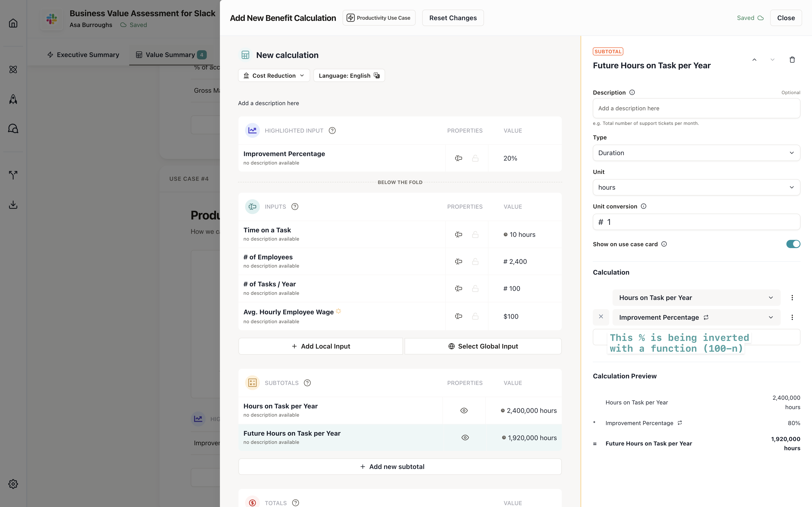812x507 pixels.
Task: Click the move-up chevron arrow icon
Action: coord(754,60)
